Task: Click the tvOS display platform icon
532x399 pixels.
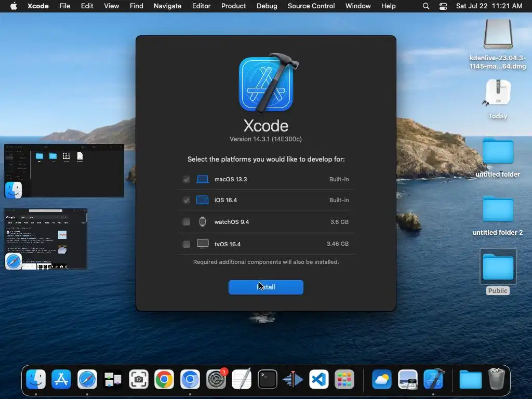Action: click(203, 244)
